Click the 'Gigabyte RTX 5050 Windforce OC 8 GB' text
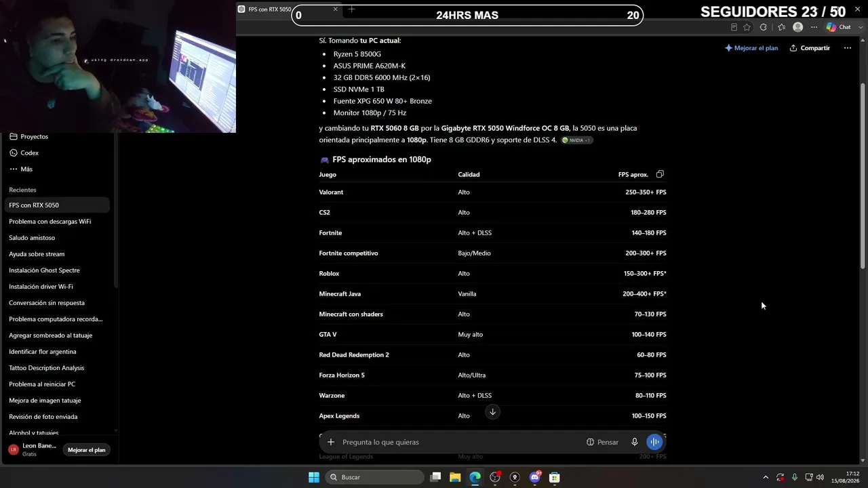This screenshot has width=868, height=488. 505,128
